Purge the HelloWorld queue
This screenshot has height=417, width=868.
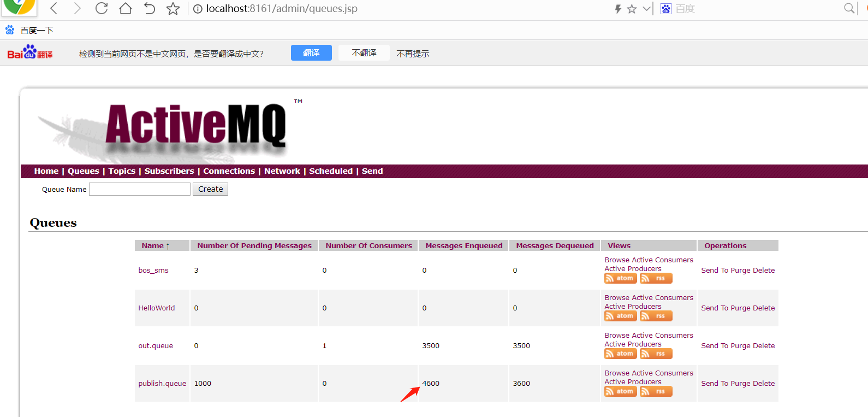tap(740, 308)
